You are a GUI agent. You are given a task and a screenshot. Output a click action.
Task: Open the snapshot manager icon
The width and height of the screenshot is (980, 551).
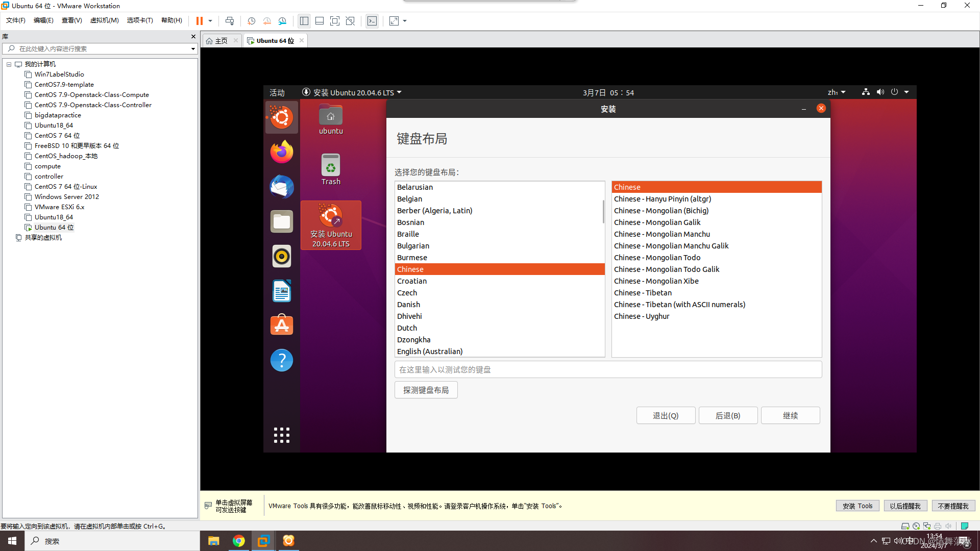pyautogui.click(x=282, y=21)
